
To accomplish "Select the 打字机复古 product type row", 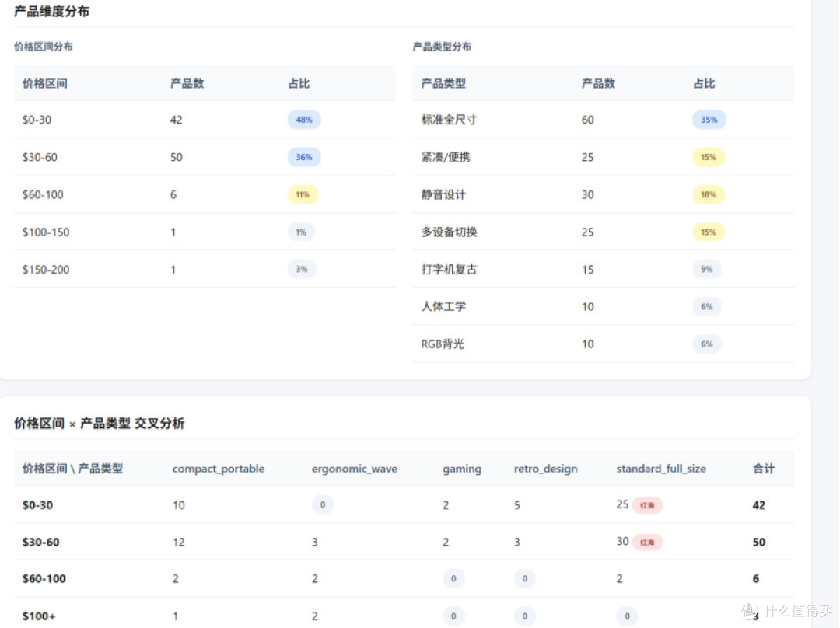I will point(604,269).
